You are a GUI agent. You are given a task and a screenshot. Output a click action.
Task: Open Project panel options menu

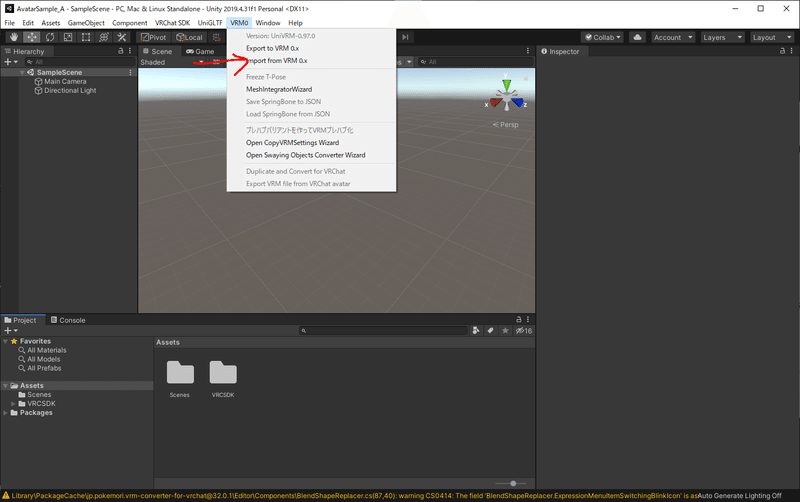pos(528,319)
